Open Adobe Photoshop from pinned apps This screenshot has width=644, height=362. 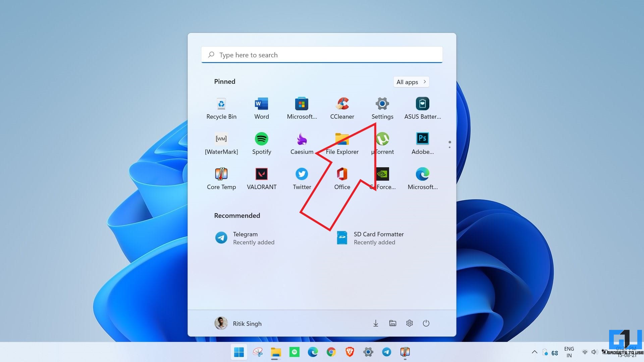[x=422, y=139]
